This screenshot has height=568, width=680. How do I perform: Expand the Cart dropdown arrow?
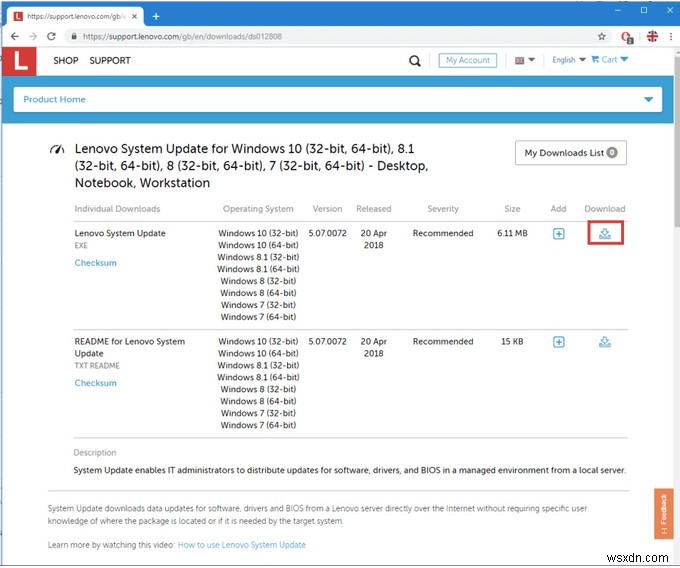(624, 59)
